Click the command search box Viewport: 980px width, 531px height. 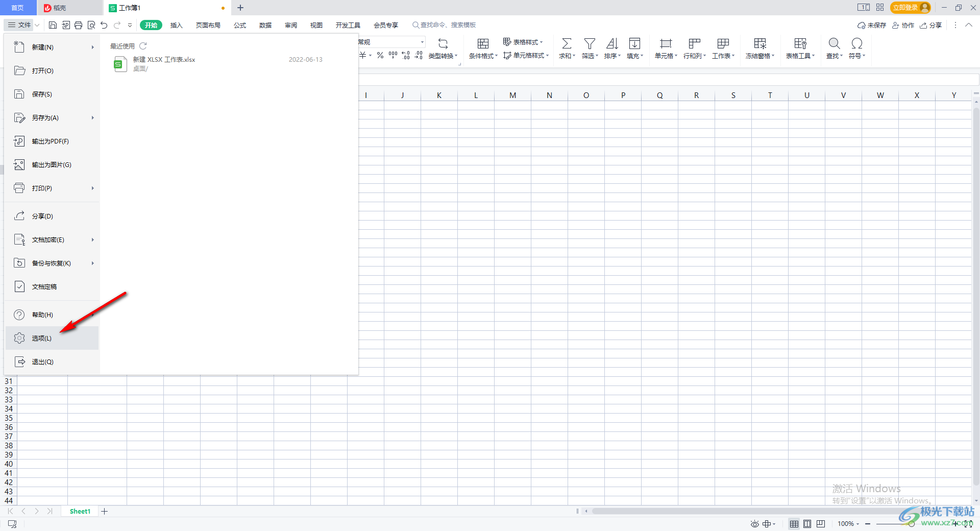coord(444,25)
